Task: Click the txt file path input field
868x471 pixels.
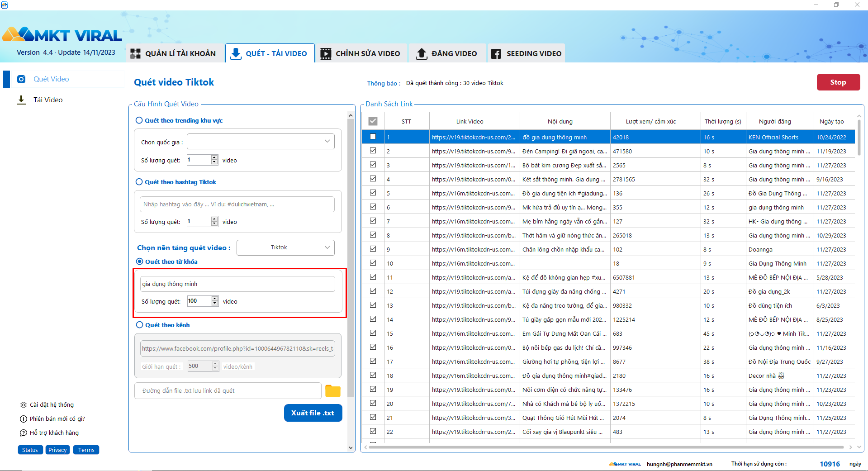Action: (228, 391)
